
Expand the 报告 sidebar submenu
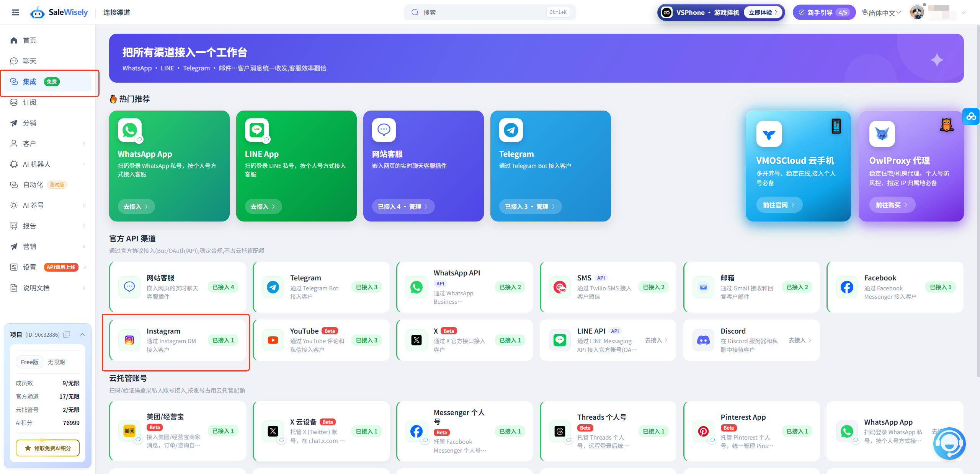pos(84,226)
